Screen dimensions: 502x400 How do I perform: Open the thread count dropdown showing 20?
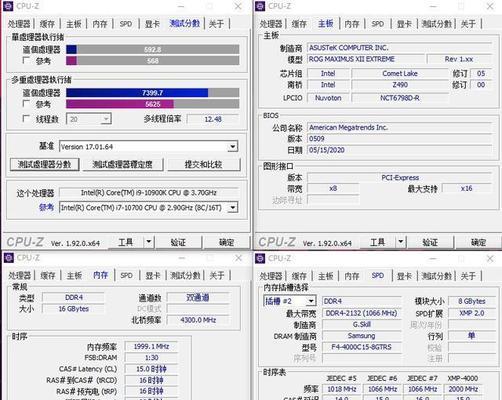[x=106, y=119]
